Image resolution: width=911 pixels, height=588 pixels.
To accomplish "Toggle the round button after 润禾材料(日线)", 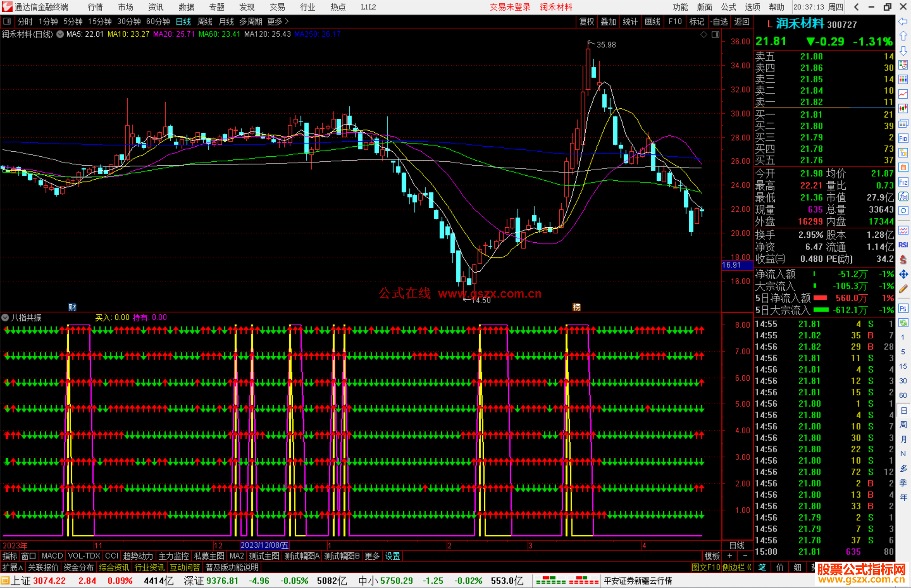I will click(60, 34).
